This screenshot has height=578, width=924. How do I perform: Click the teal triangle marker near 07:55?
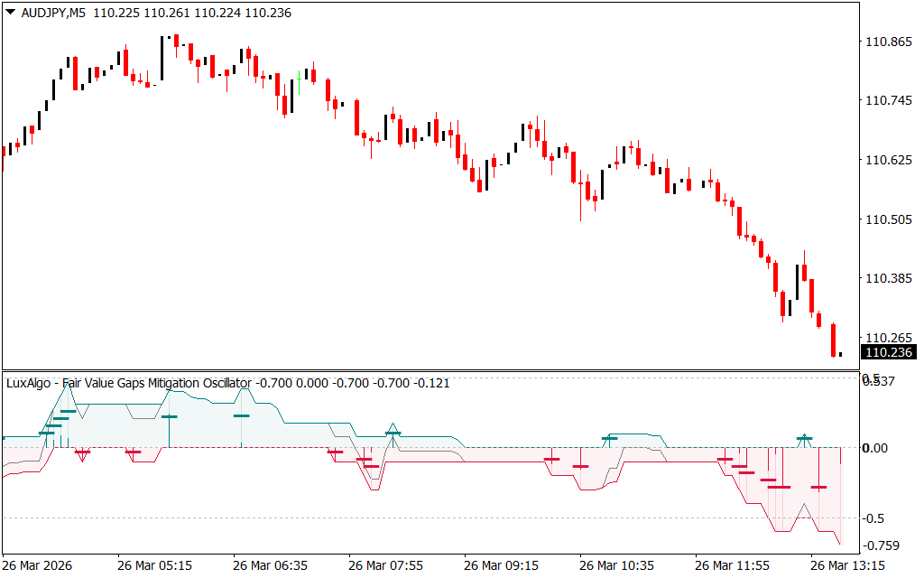393,430
